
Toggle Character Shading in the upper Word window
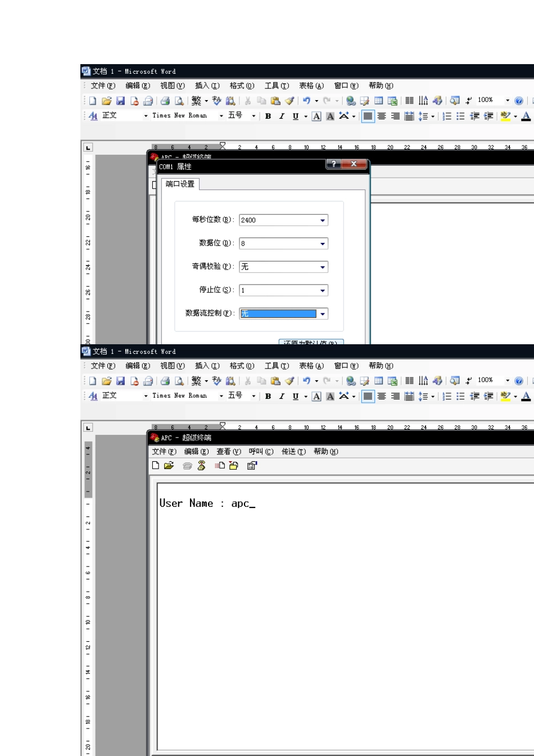(331, 116)
